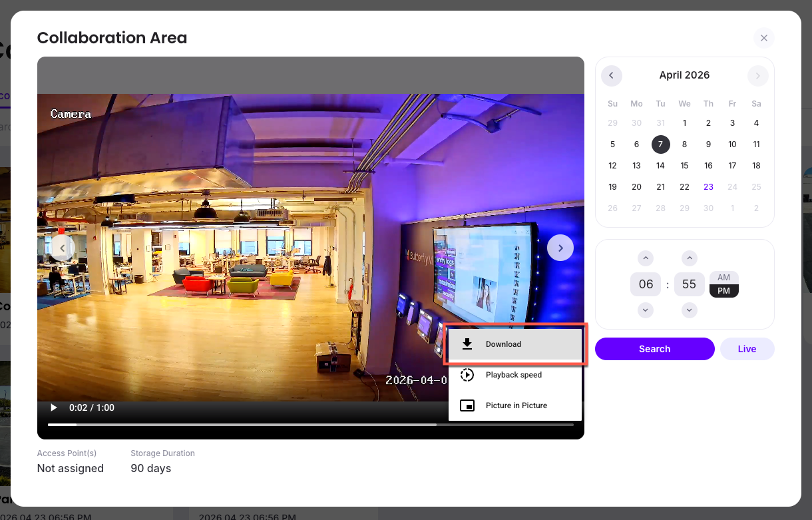The image size is (812, 520).
Task: Close the Collaboration Area dialog
Action: pos(763,38)
